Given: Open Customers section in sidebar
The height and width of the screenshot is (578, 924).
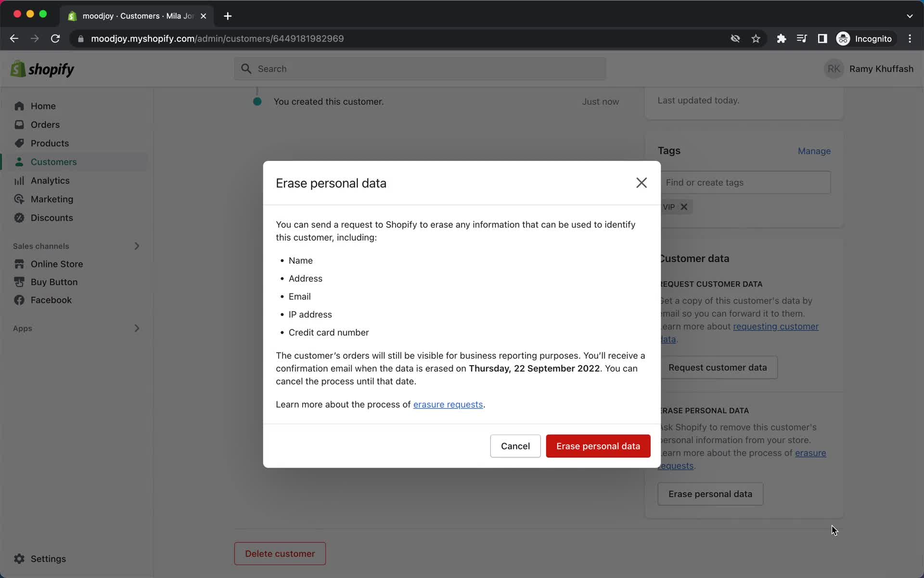Looking at the screenshot, I should pos(54,162).
